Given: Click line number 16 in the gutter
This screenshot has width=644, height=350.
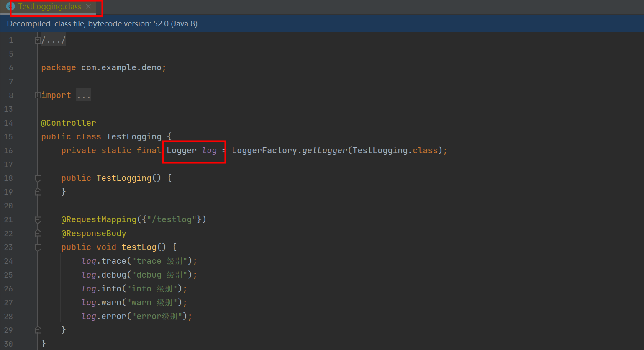Looking at the screenshot, I should point(8,151).
